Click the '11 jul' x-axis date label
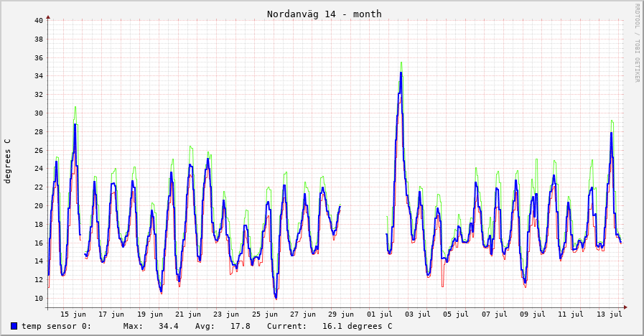This screenshot has width=644, height=336. [571, 314]
